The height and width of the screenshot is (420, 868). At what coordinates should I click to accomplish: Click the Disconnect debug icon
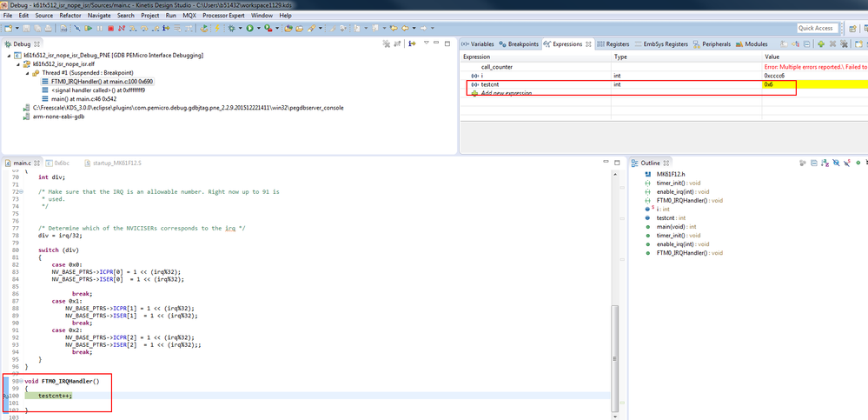coord(122,28)
